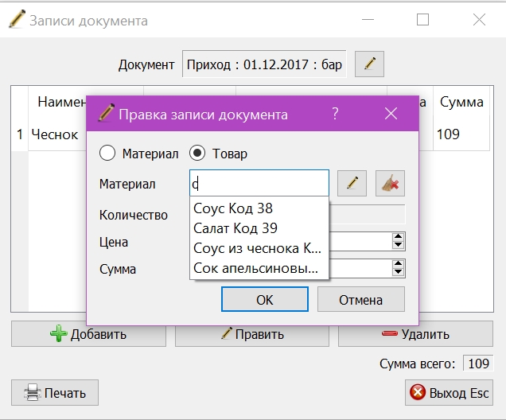The width and height of the screenshot is (506, 420).
Task: Increase the Цена value with up arrow
Action: [399, 237]
